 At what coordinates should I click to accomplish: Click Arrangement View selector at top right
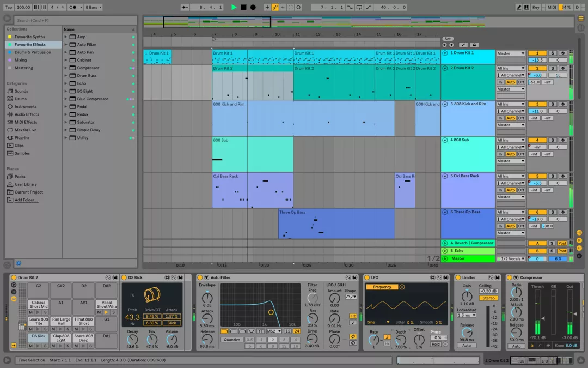pyautogui.click(x=580, y=18)
